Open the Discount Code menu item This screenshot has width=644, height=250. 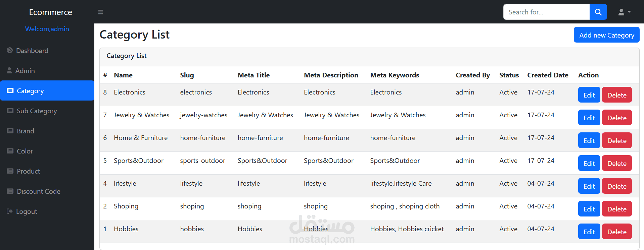coord(38,191)
